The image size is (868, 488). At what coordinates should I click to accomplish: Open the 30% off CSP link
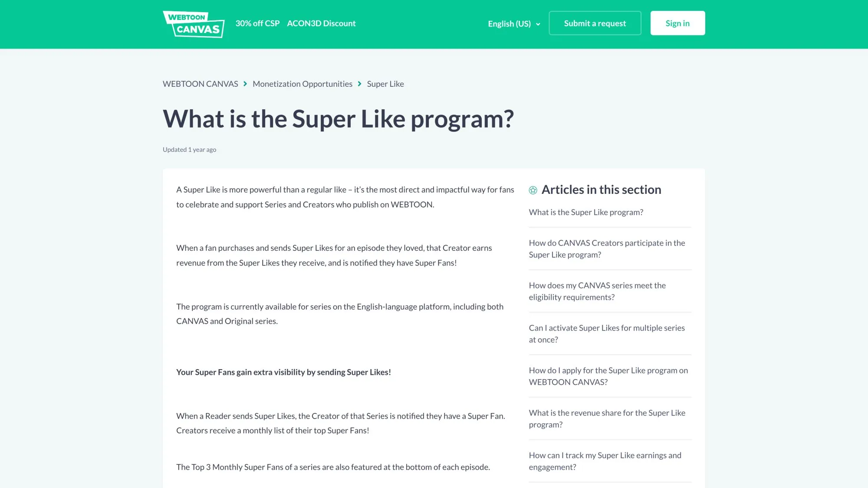click(x=258, y=23)
